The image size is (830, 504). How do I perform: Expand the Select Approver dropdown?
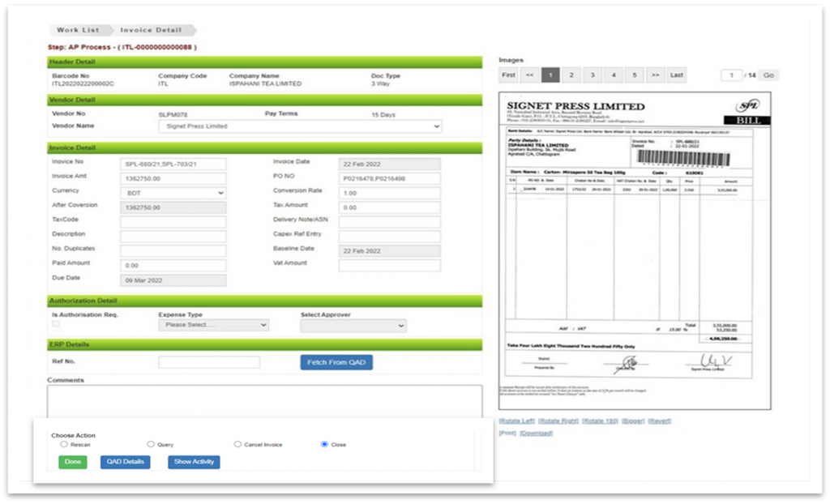tap(353, 326)
